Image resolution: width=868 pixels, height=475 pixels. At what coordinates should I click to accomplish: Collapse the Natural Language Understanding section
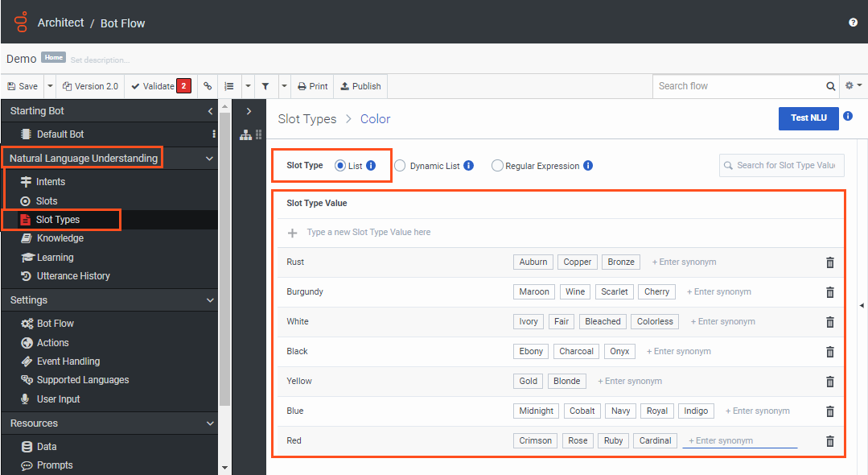[x=208, y=158]
